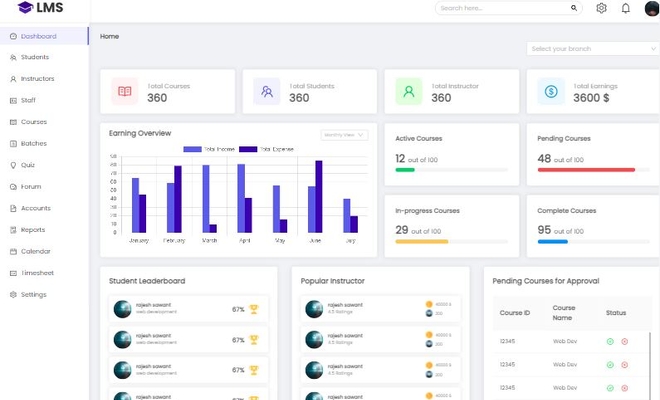The height and width of the screenshot is (400, 660).
Task: Click the notification bell icon
Action: point(626,8)
